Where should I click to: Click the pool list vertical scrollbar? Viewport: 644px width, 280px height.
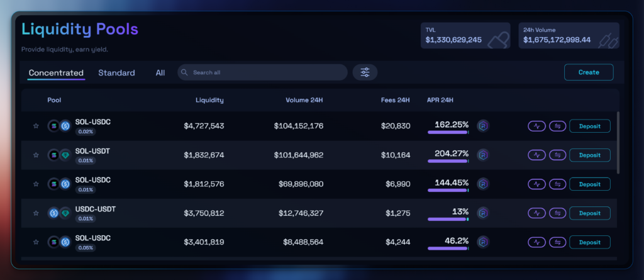pyautogui.click(x=619, y=142)
